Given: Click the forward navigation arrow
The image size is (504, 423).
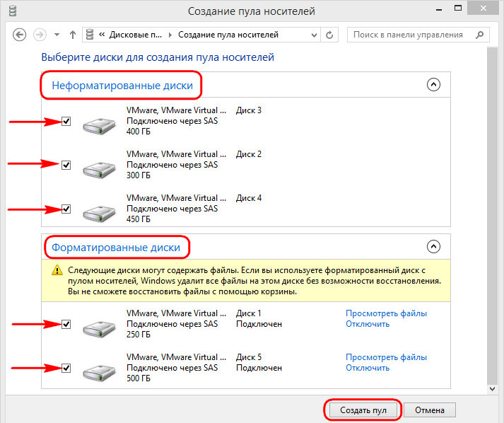Looking at the screenshot, I should (40, 35).
